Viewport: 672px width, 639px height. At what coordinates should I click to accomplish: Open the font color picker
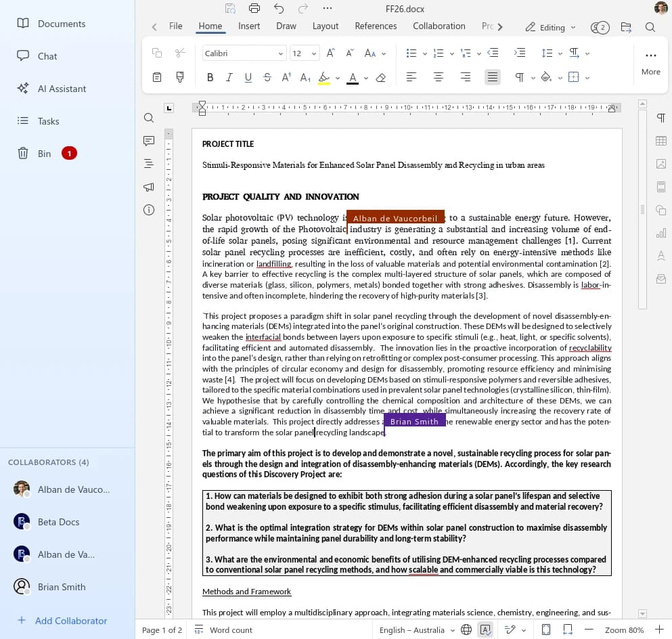pyautogui.click(x=353, y=77)
